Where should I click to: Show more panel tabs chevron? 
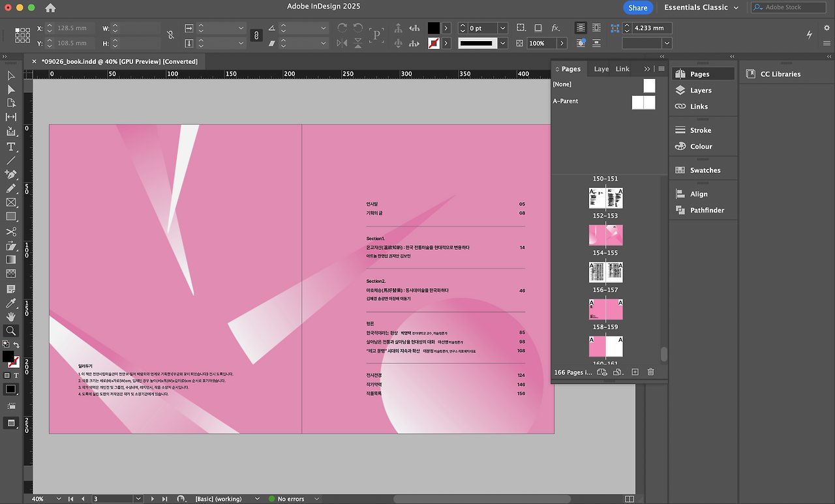[x=647, y=68]
